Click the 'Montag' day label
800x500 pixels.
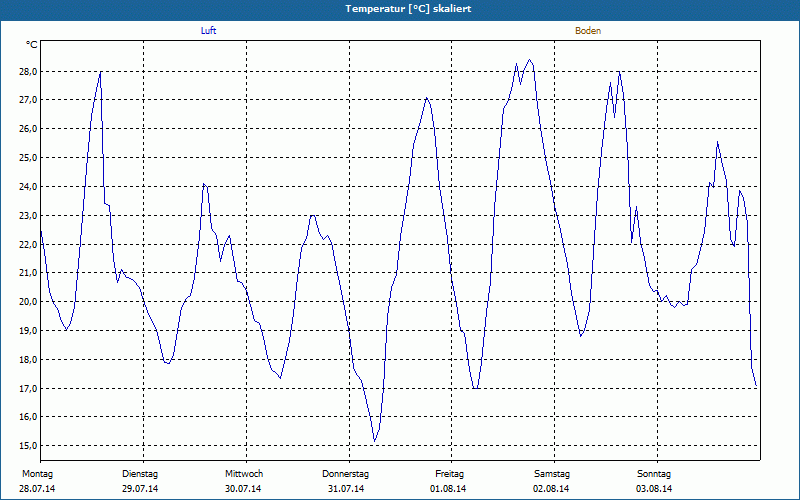tap(37, 474)
